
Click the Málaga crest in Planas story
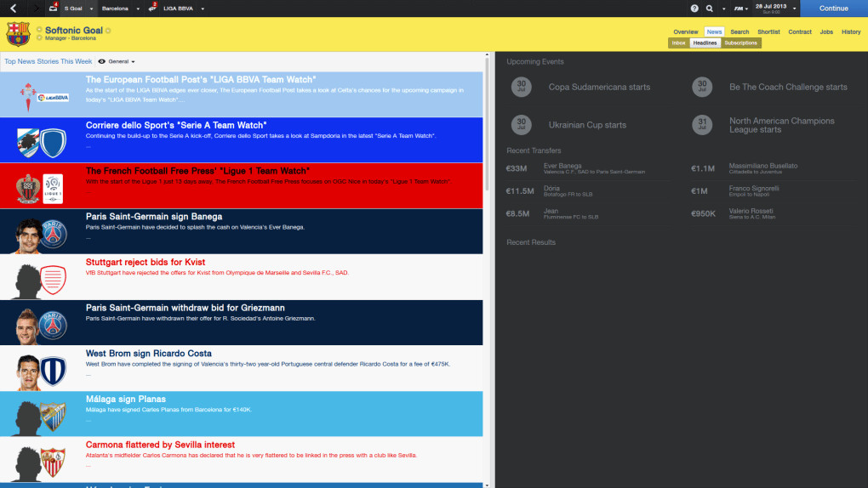pyautogui.click(x=53, y=417)
